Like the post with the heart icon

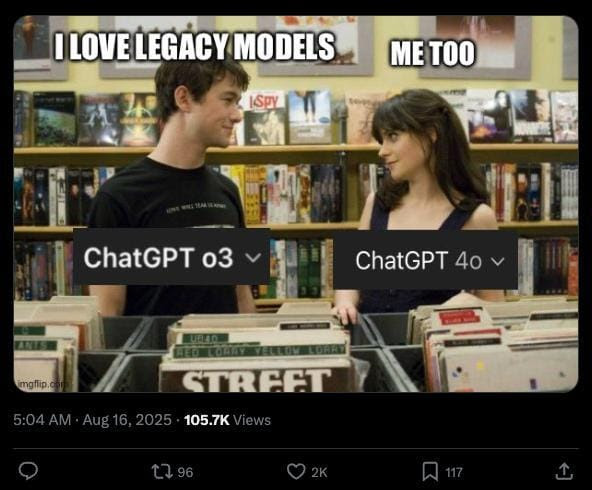click(x=296, y=472)
